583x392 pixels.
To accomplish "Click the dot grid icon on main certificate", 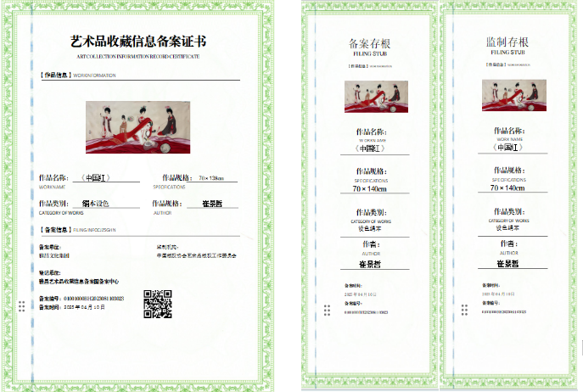I will pos(20,305).
